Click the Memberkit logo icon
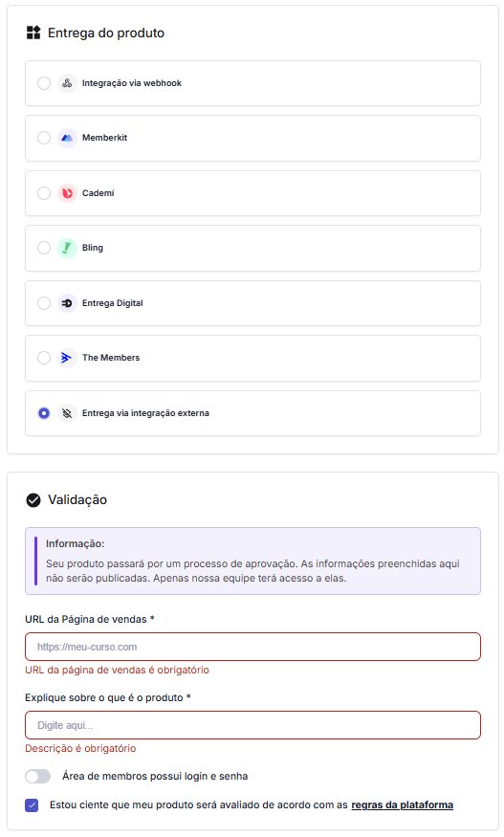 (67, 138)
